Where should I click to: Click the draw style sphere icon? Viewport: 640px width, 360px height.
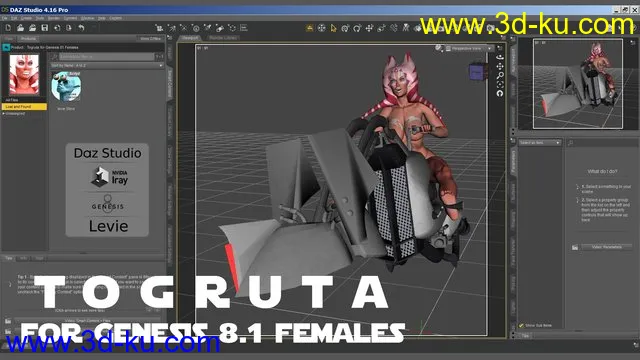(438, 48)
